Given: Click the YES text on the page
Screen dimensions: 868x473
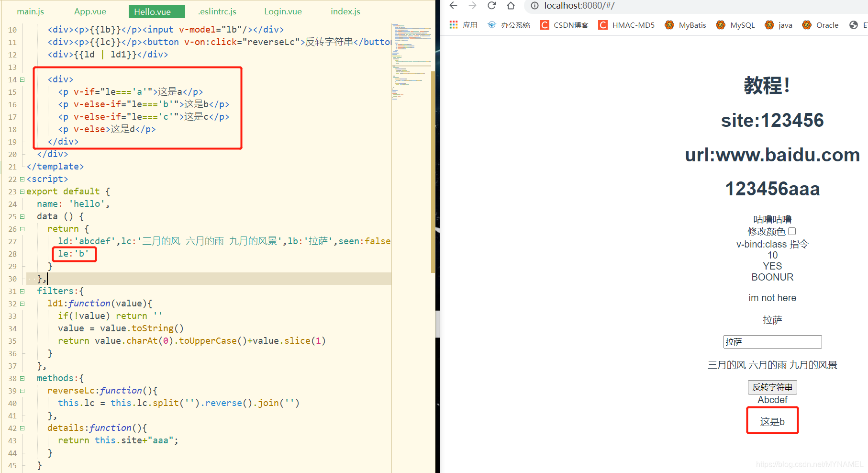Looking at the screenshot, I should coord(772,266).
